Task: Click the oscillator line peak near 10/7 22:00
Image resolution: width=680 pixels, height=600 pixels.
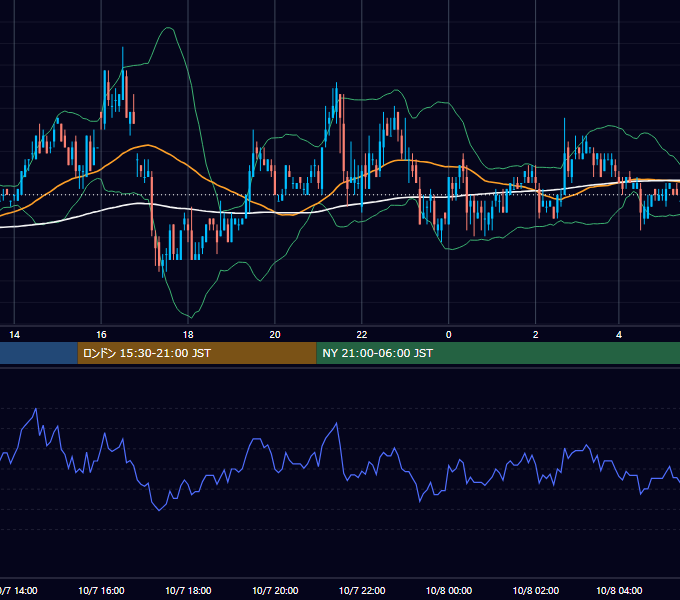Action: point(337,424)
